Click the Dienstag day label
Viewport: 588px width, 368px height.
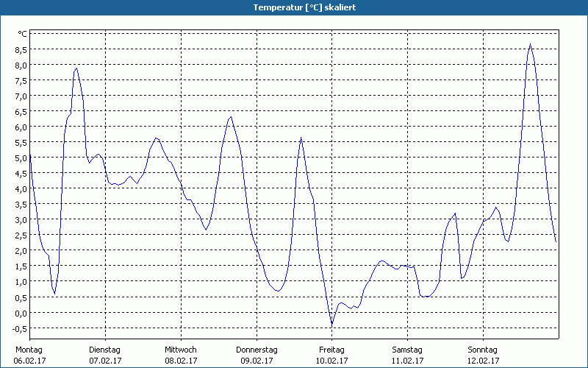104,350
